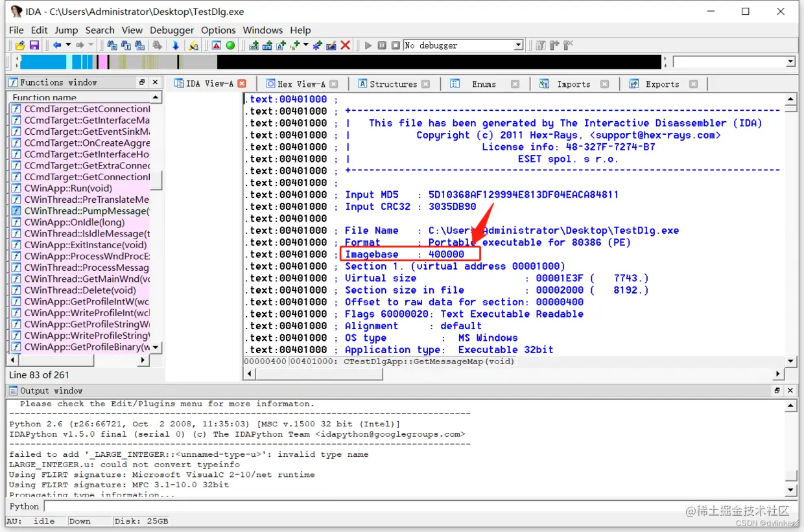Switch to the Imports tab
Image resolution: width=804 pixels, height=532 pixels.
click(574, 84)
